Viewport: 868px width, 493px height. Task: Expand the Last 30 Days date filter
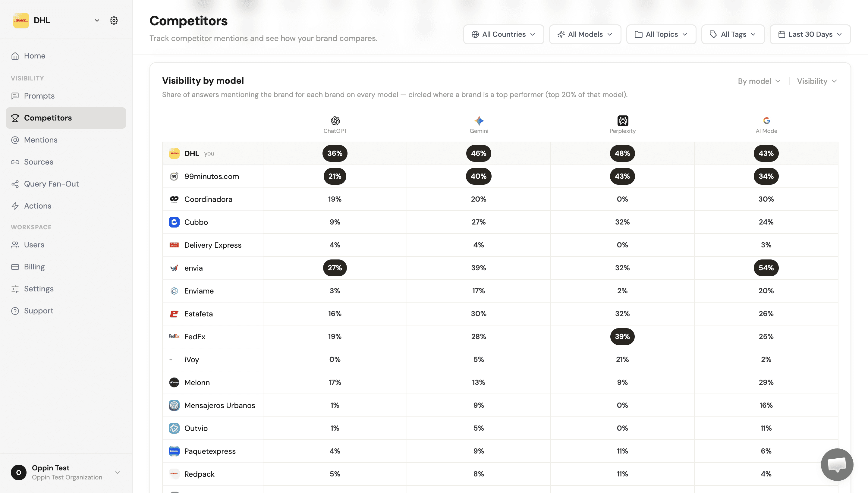tap(810, 34)
